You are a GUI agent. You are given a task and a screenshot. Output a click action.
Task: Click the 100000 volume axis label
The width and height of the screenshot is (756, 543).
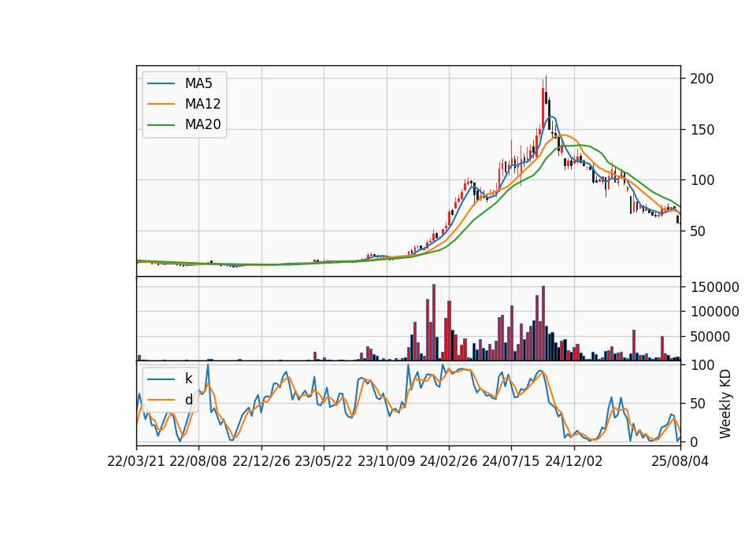point(714,312)
